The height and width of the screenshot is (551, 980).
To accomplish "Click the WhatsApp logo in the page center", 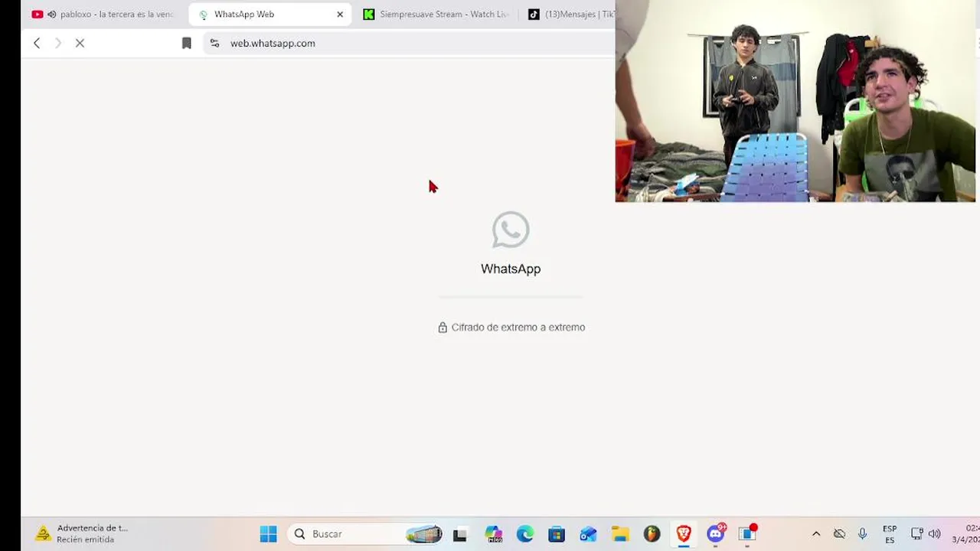I will pyautogui.click(x=511, y=230).
